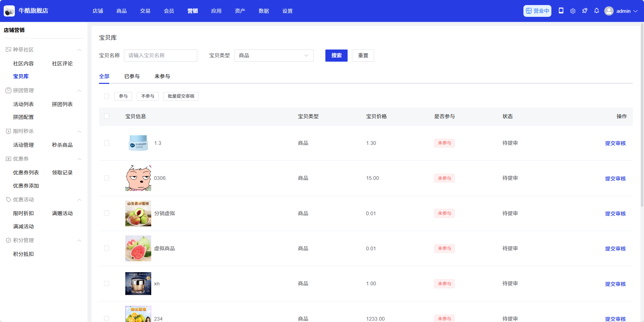The image size is (644, 322).
Task: Click 提交审核 for product 1.3
Action: [615, 143]
